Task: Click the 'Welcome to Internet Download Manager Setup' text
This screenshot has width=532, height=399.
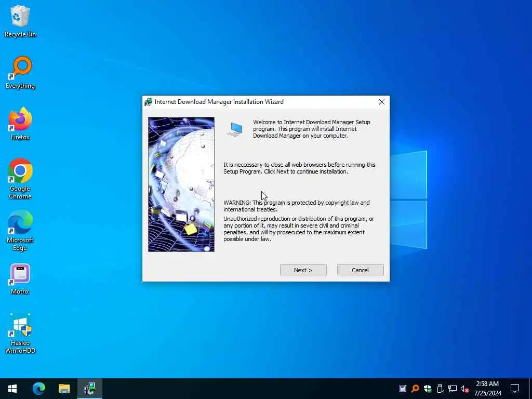Action: tap(312, 129)
